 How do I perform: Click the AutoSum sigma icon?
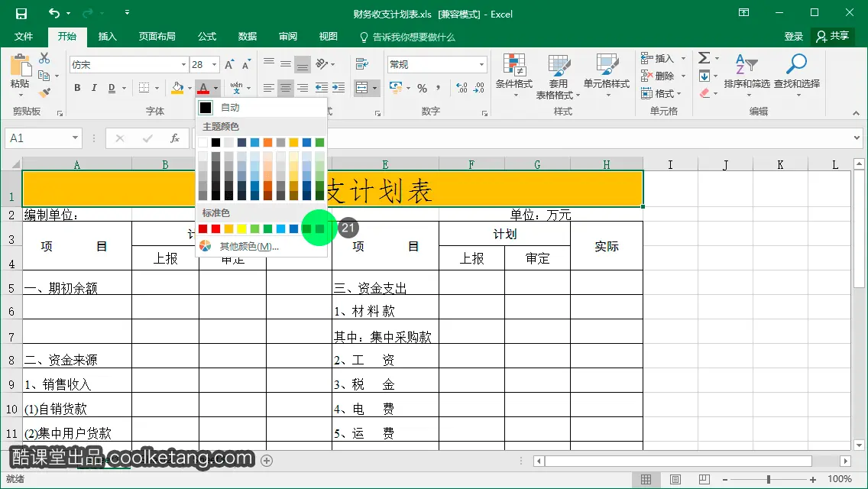pyautogui.click(x=704, y=57)
